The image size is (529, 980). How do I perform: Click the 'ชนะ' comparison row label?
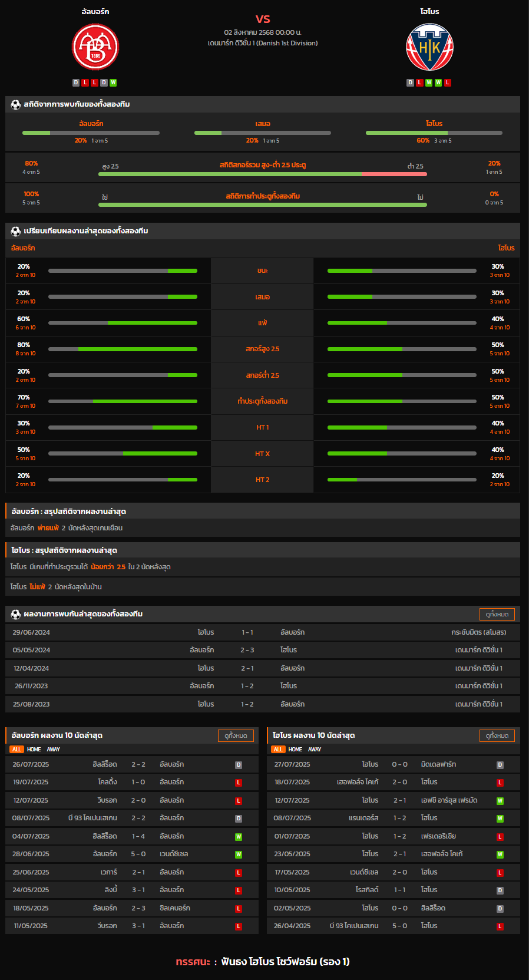click(x=263, y=270)
